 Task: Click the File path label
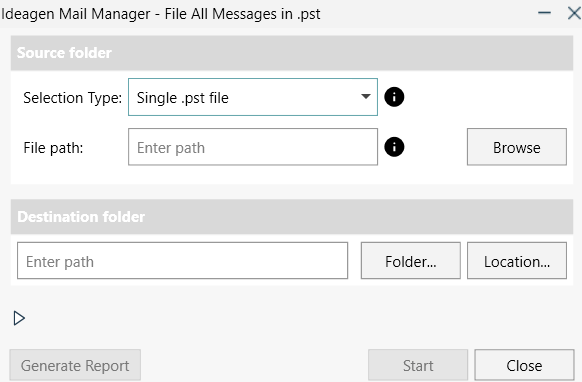[53, 148]
